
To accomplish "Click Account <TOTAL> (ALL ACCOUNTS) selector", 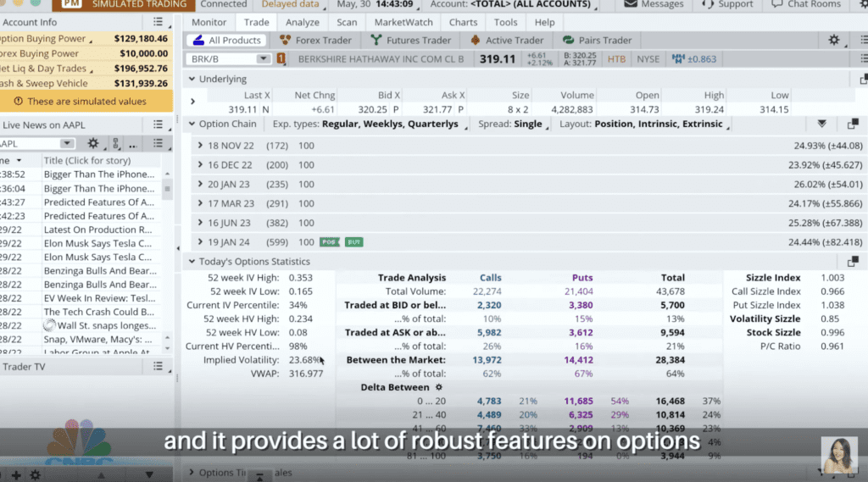I will click(x=514, y=4).
